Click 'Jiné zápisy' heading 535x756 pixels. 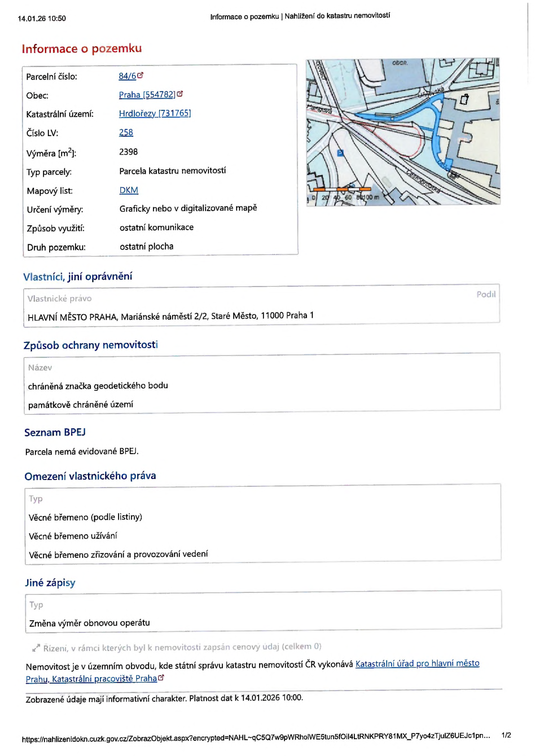50,582
